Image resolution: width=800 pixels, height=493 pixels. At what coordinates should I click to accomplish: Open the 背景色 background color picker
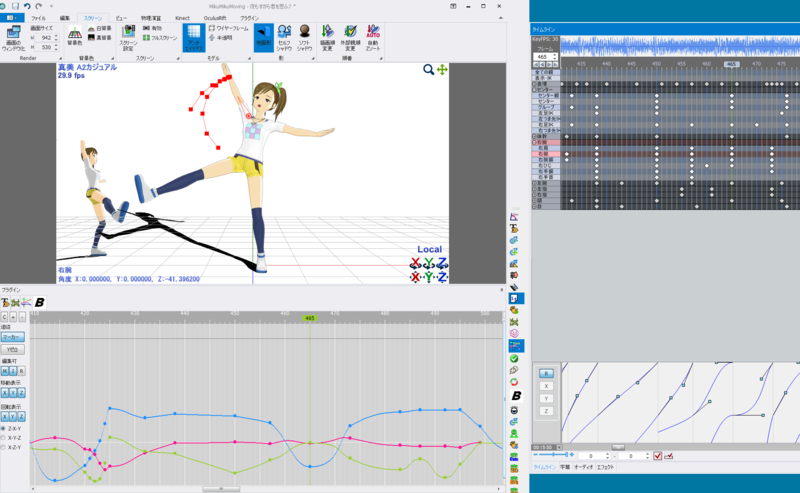tap(74, 37)
